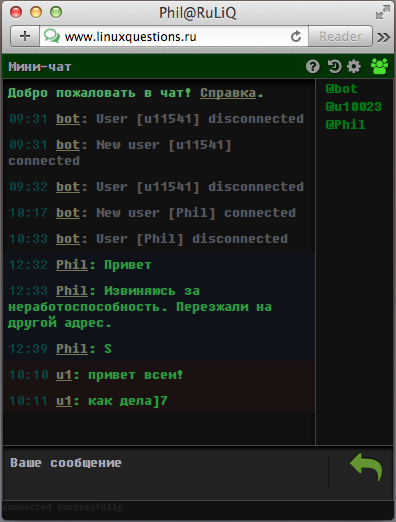The width and height of the screenshot is (396, 522).
Task: Open chat settings gear icon
Action: pos(354,66)
